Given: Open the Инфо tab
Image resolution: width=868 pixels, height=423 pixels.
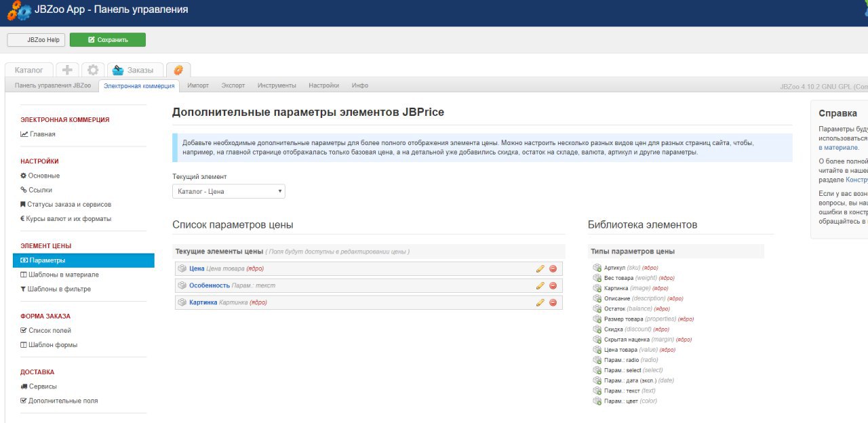Looking at the screenshot, I should pos(360,85).
